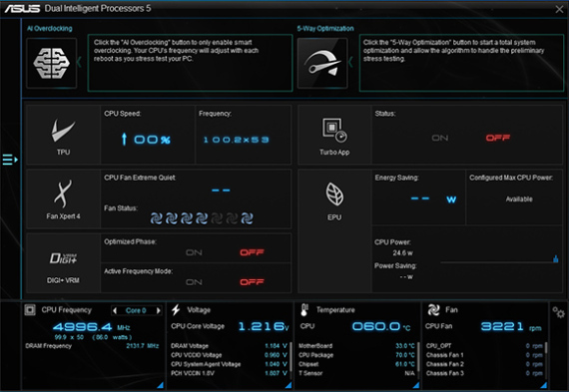Click the 100.2x53 frequency value
569x392 pixels.
point(237,140)
